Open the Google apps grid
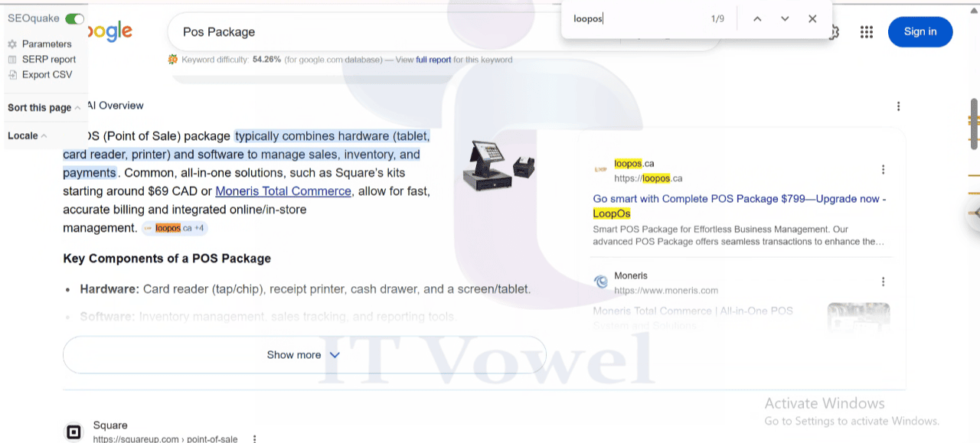The image size is (980, 443). click(x=867, y=31)
